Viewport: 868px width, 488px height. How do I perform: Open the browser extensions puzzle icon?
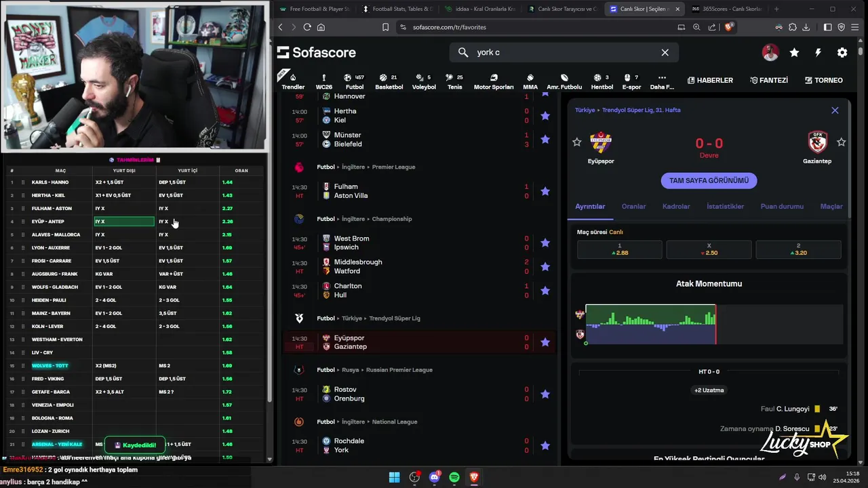coord(792,27)
